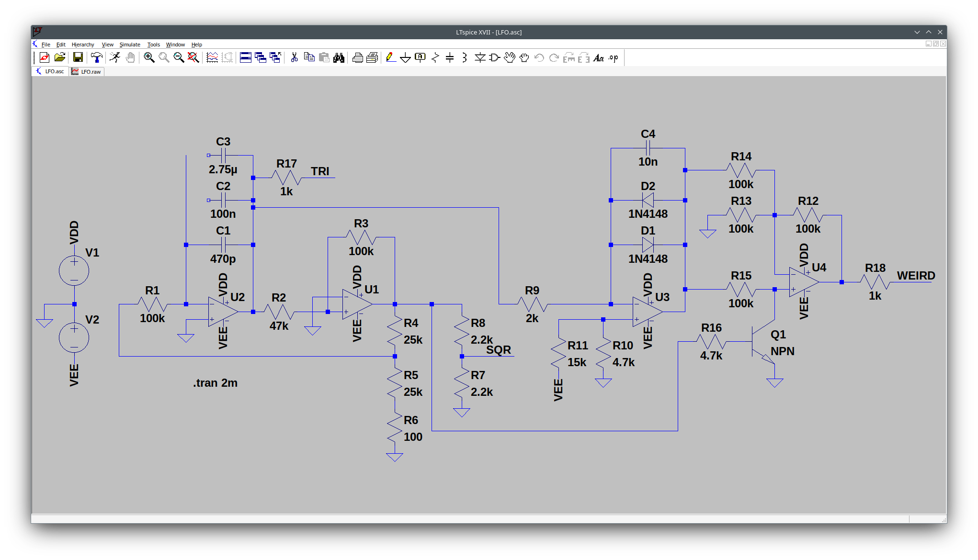Screen dimensions: 978x560
Task: Select the Copy tool icon
Action: click(309, 58)
